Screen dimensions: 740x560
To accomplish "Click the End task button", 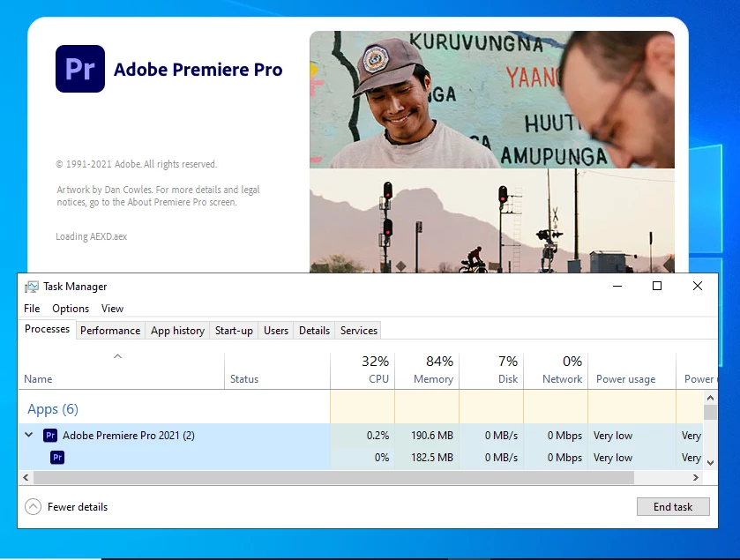I will (x=673, y=507).
